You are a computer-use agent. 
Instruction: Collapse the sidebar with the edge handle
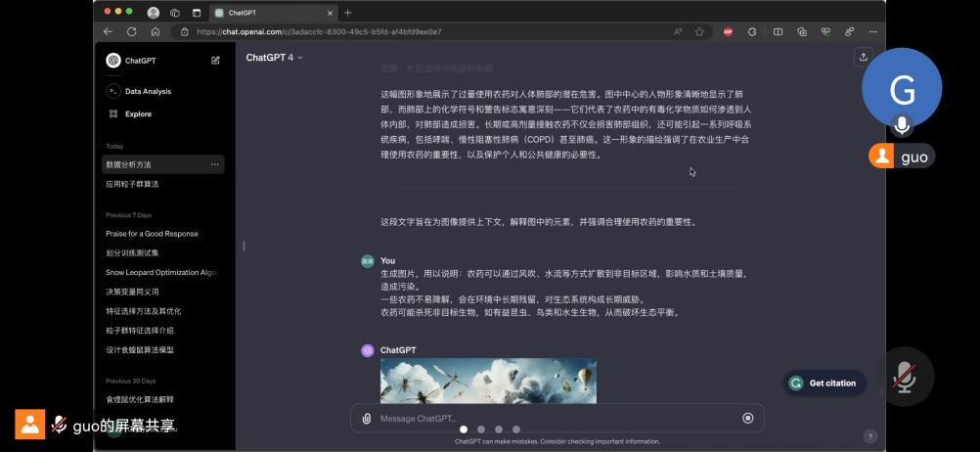coord(244,246)
